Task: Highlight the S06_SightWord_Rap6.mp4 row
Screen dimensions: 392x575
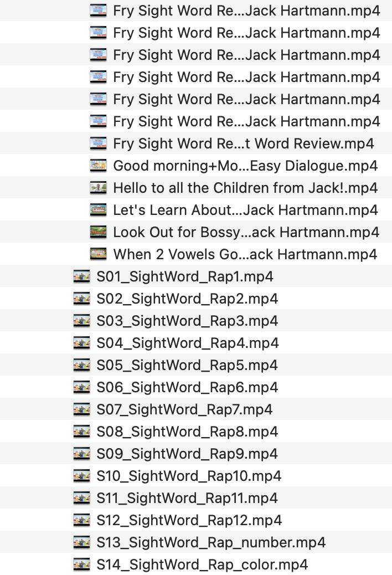Action: (x=187, y=387)
